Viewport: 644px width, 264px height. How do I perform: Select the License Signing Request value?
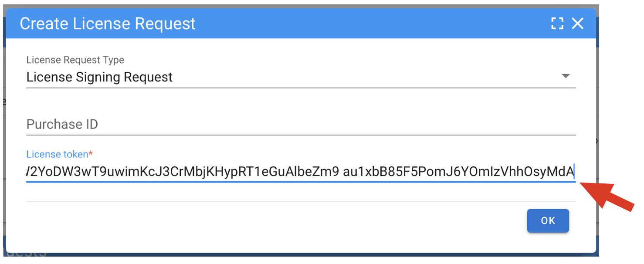pyautogui.click(x=100, y=77)
